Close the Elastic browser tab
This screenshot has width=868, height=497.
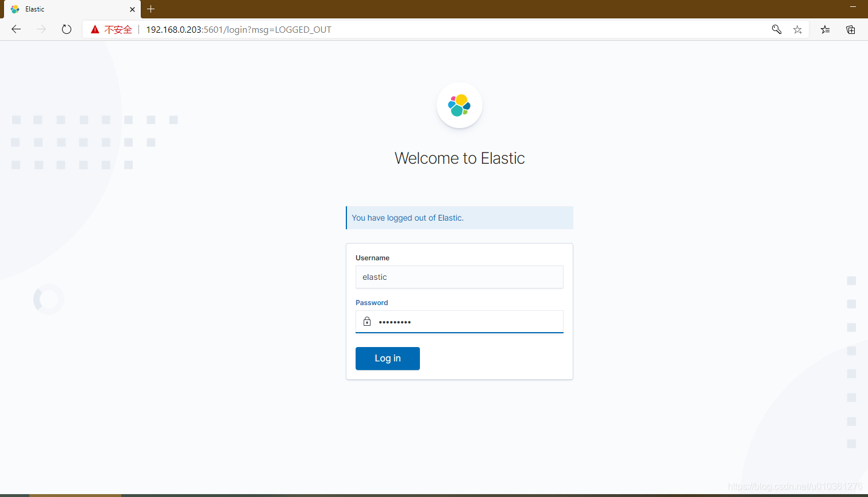pyautogui.click(x=132, y=9)
